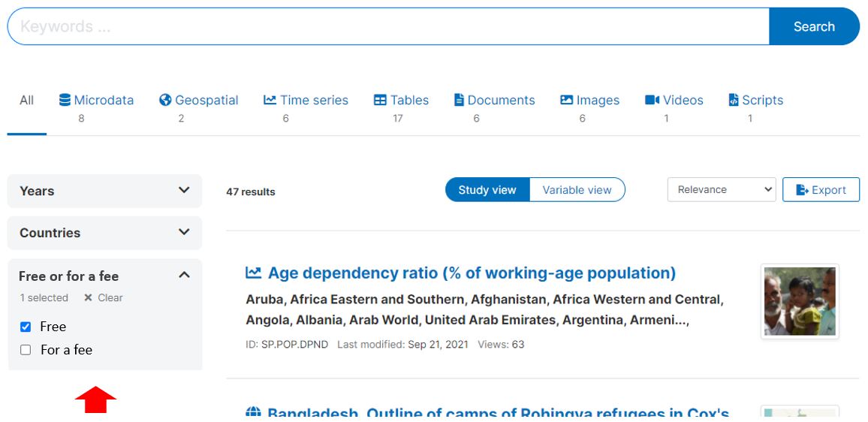Viewport: 868px width, 422px height.
Task: Collapse the Free or for a fee filter
Action: (x=184, y=276)
